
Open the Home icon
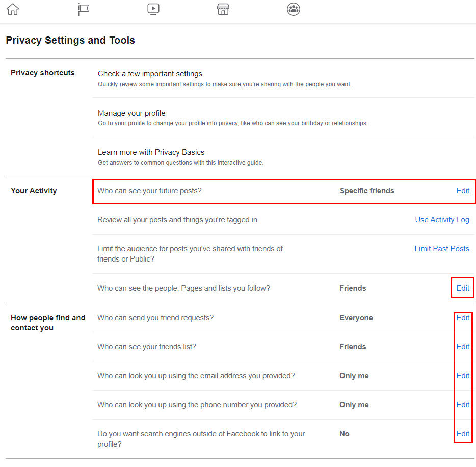coord(12,9)
